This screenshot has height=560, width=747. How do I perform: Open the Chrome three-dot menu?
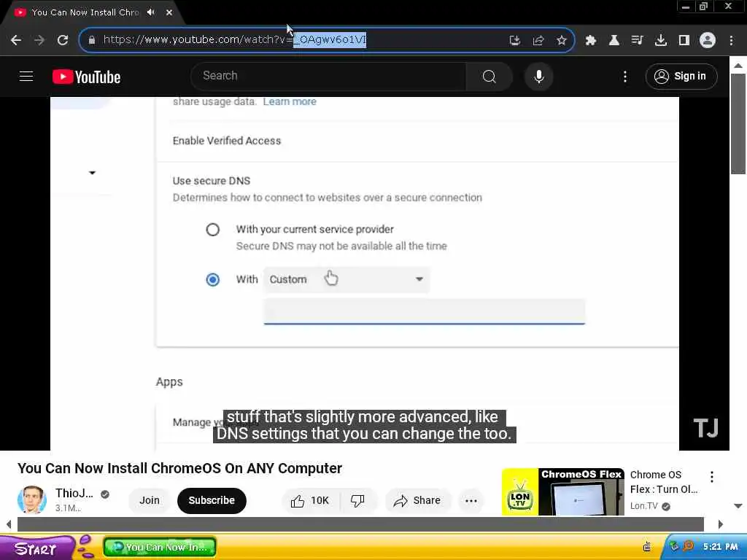tap(731, 40)
